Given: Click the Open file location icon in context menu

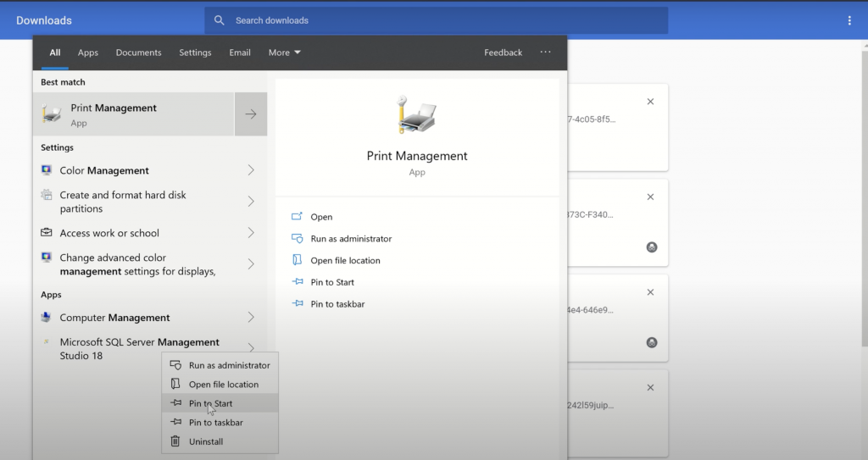Looking at the screenshot, I should (175, 384).
